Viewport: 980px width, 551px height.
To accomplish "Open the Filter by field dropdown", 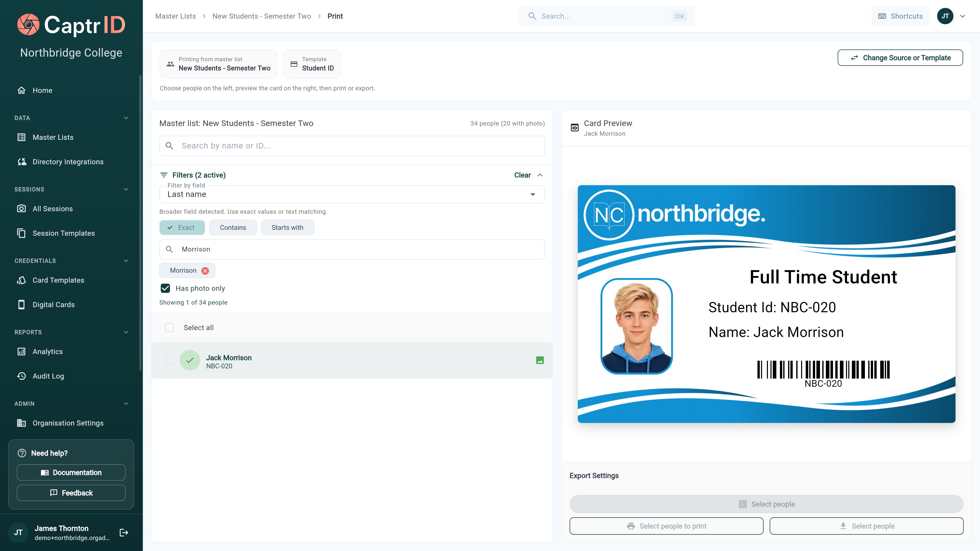I will (352, 194).
